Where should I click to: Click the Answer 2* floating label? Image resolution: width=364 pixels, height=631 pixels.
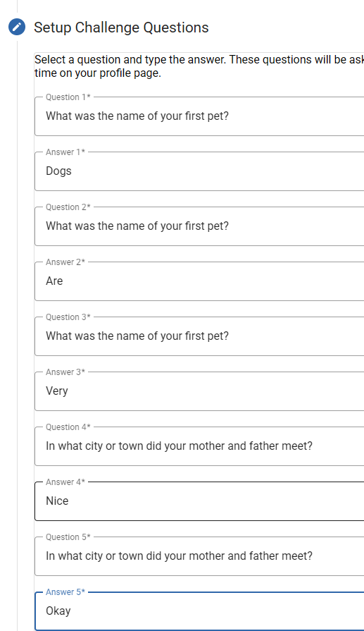(65, 262)
